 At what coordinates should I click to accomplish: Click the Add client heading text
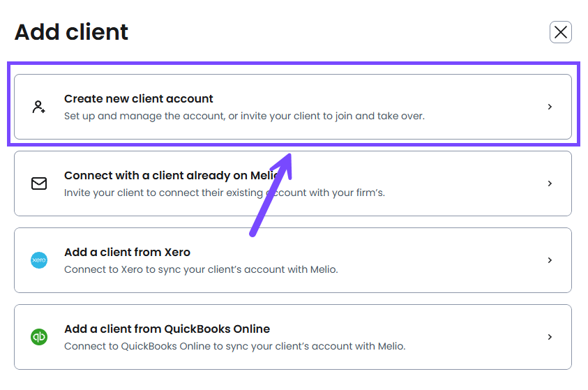[71, 32]
